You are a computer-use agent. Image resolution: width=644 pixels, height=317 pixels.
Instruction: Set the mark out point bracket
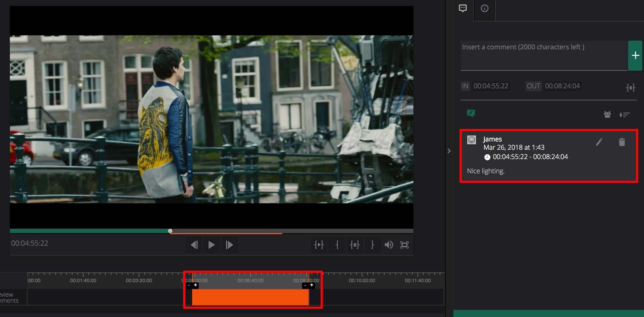tap(373, 245)
